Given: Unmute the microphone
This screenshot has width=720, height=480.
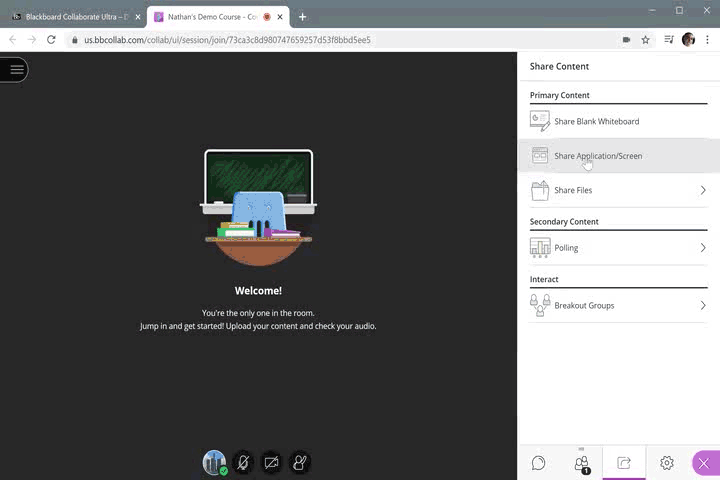Looking at the screenshot, I should coord(243,462).
